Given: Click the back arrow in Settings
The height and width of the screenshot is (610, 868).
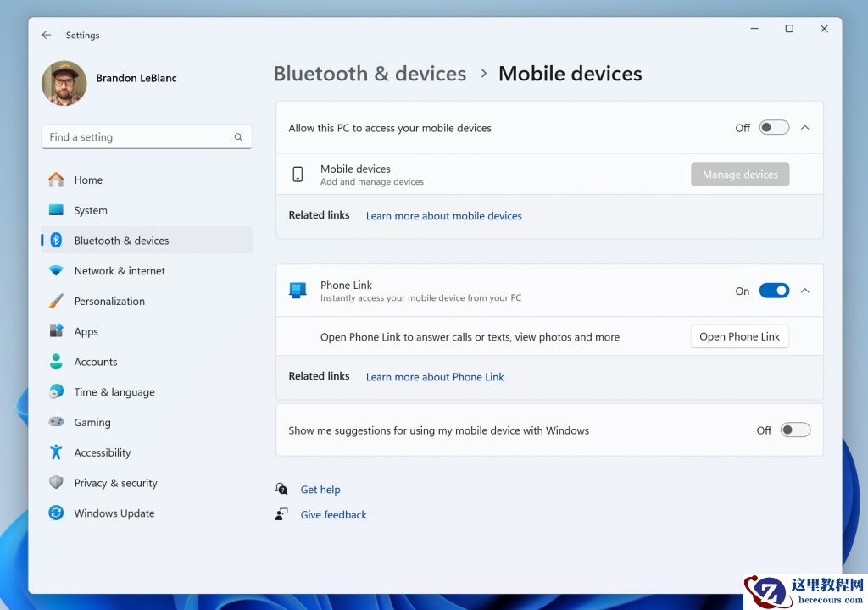Looking at the screenshot, I should [x=47, y=35].
